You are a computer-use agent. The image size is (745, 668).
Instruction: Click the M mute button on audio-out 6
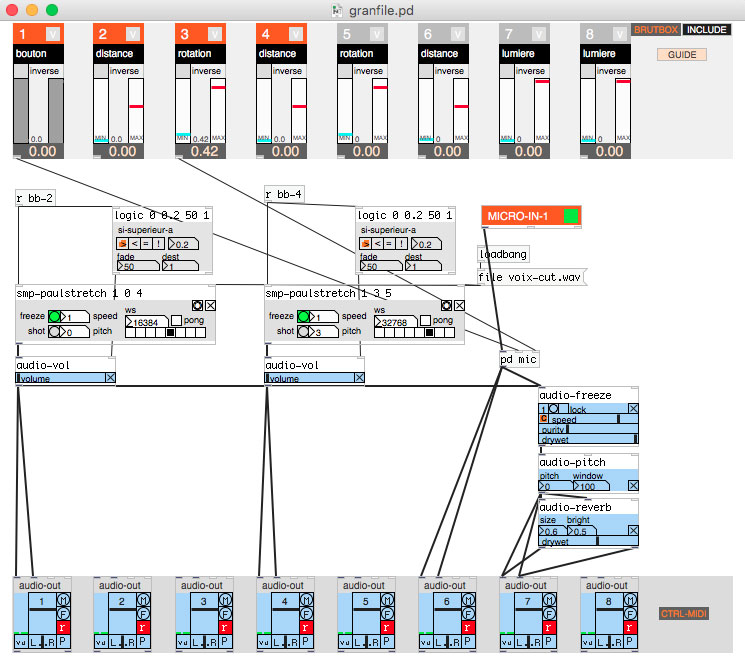click(468, 600)
